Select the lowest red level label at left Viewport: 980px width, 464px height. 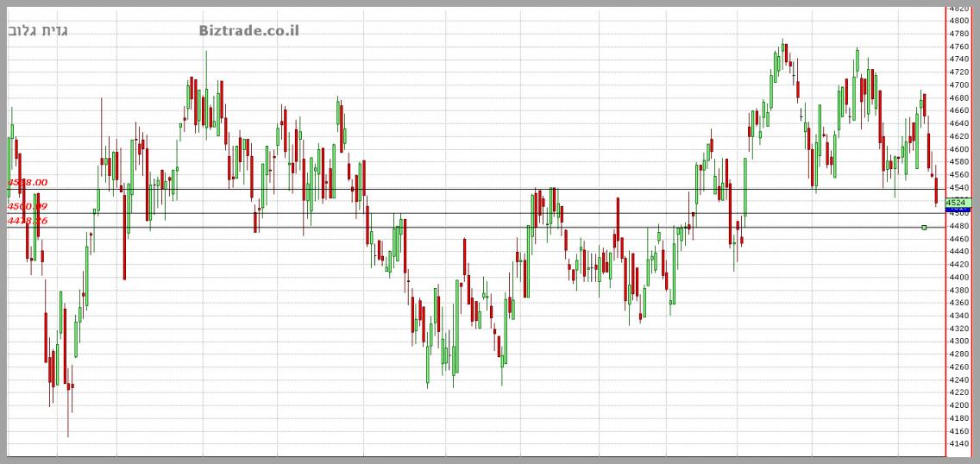(28, 221)
